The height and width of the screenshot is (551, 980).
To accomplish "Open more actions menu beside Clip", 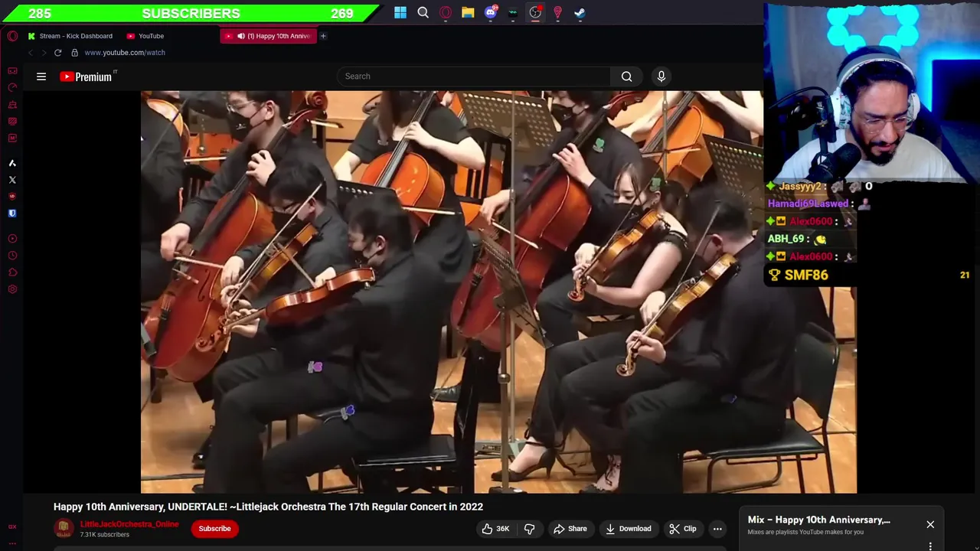I will click(x=717, y=529).
